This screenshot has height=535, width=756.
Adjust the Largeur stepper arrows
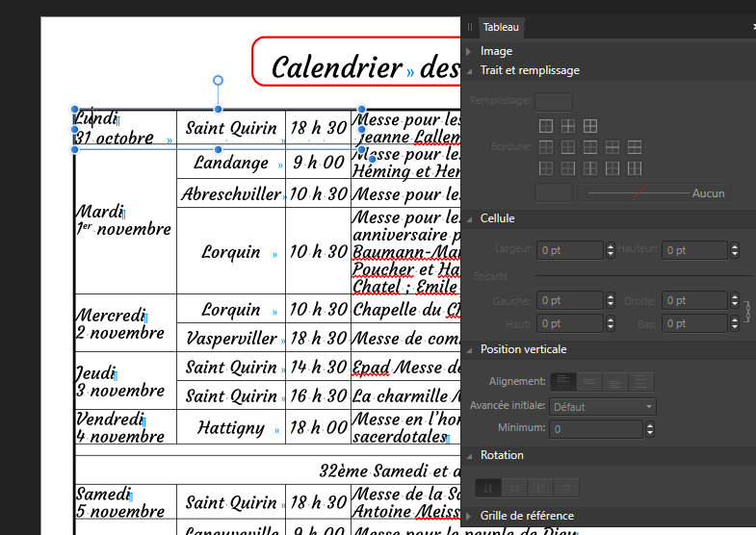coord(611,250)
